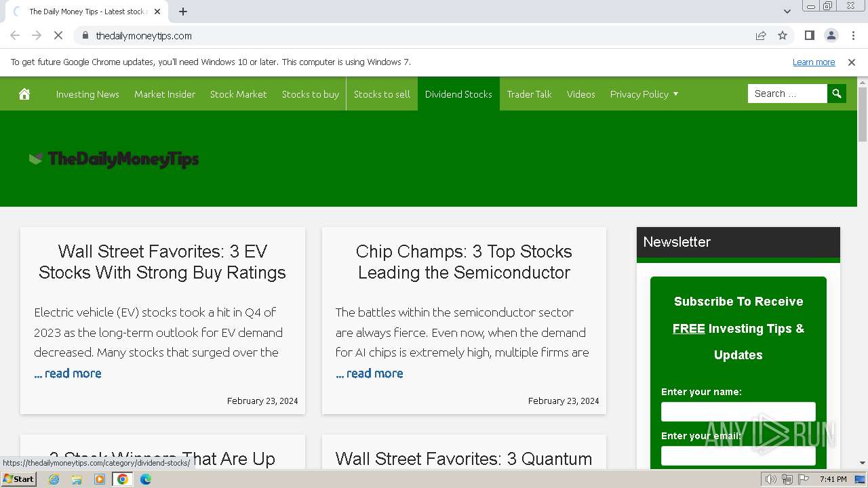The height and width of the screenshot is (488, 868).
Task: Click the 7:41 PM system clock
Action: click(833, 479)
